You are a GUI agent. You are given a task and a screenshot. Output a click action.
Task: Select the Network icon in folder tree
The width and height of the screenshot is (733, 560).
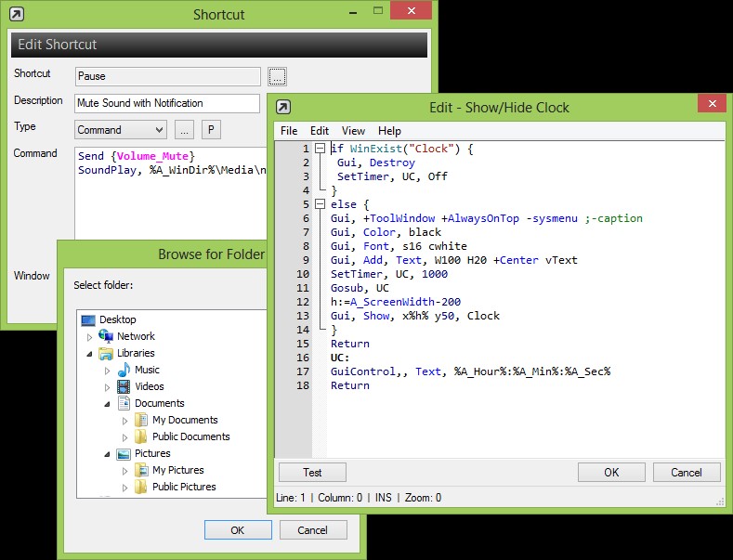click(105, 336)
